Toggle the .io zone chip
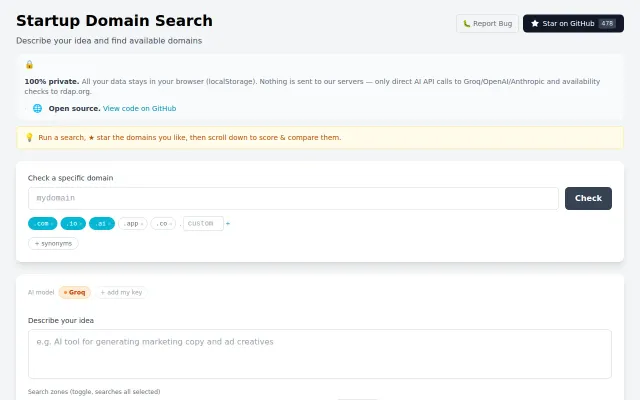Screen dimensions: 640x400 click(73, 224)
